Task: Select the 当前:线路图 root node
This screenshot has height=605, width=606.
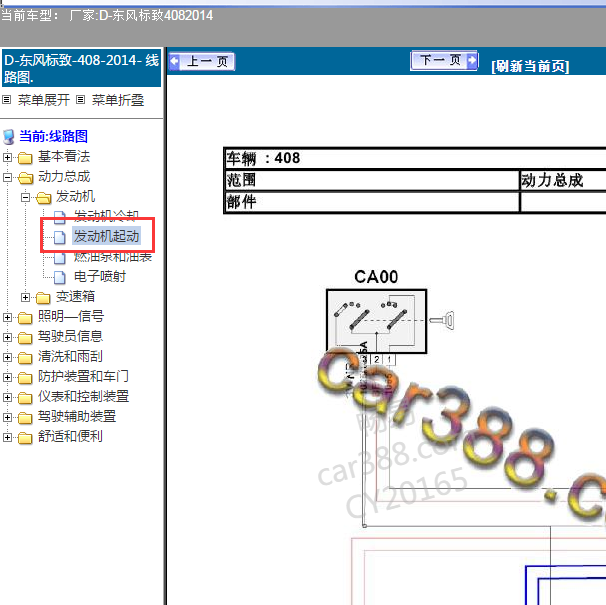Action: pyautogui.click(x=53, y=136)
